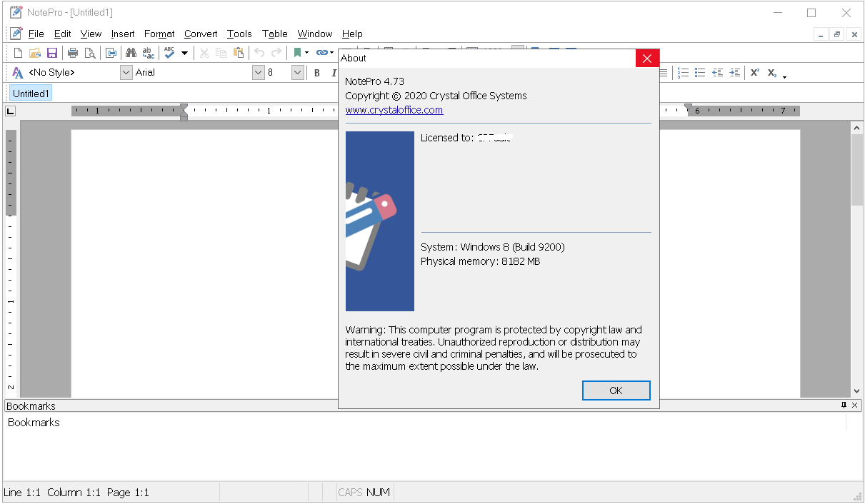865x504 pixels.
Task: Open the <No Style> style dropdown
Action: coord(126,72)
